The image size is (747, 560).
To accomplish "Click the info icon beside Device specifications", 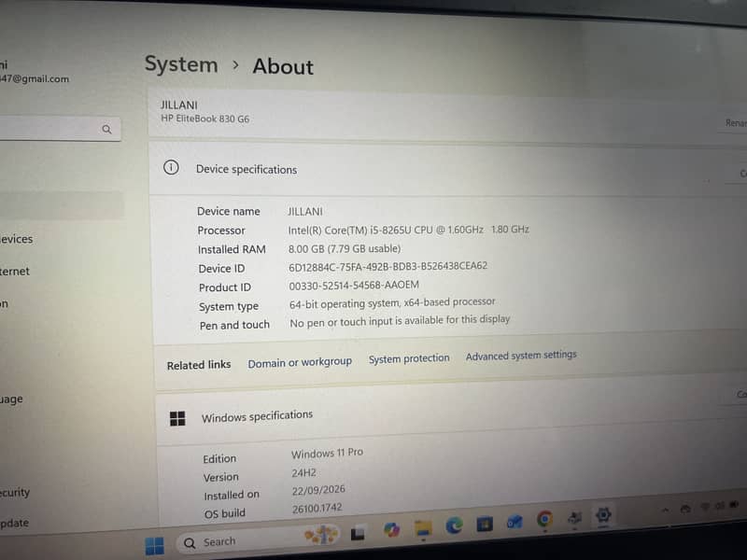I will pos(171,168).
